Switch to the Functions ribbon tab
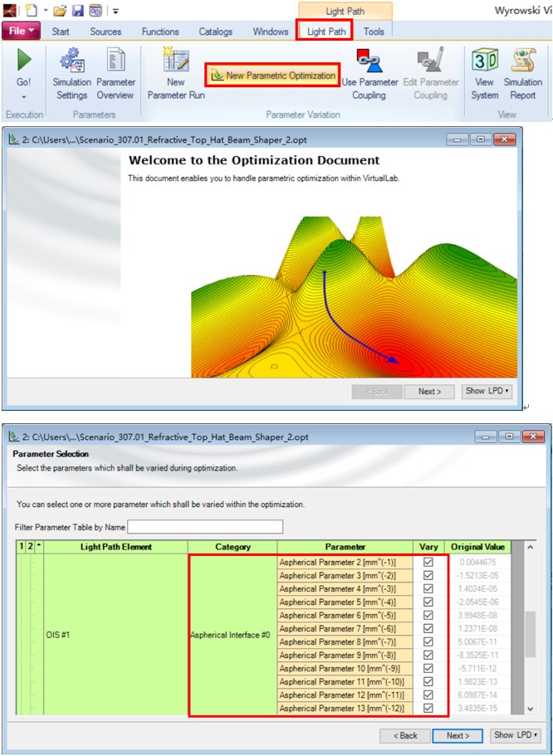This screenshot has width=553, height=756. click(x=160, y=32)
